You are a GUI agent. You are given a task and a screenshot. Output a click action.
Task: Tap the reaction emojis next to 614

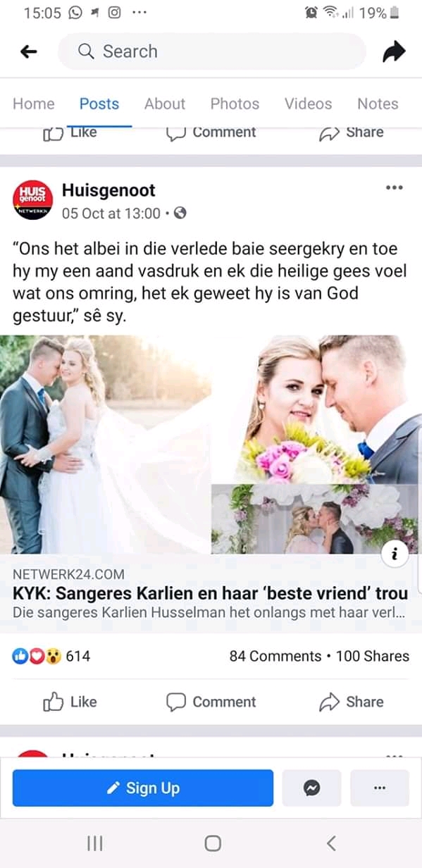pyautogui.click(x=37, y=656)
